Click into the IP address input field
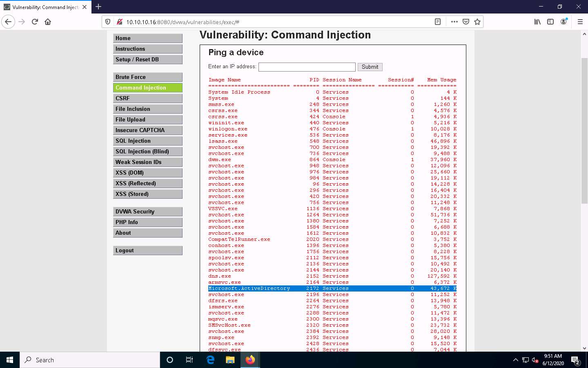 (x=307, y=67)
